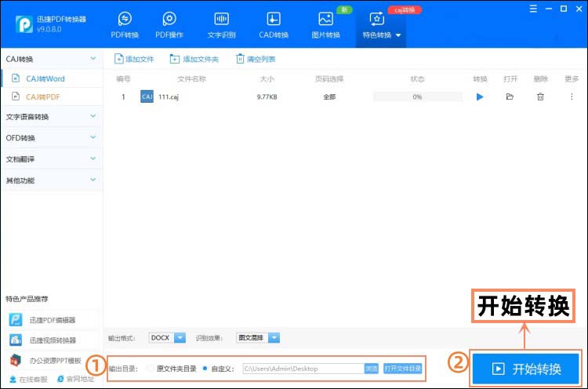Expand OFD转换 section
Screen dimensions: 588x389
point(51,138)
